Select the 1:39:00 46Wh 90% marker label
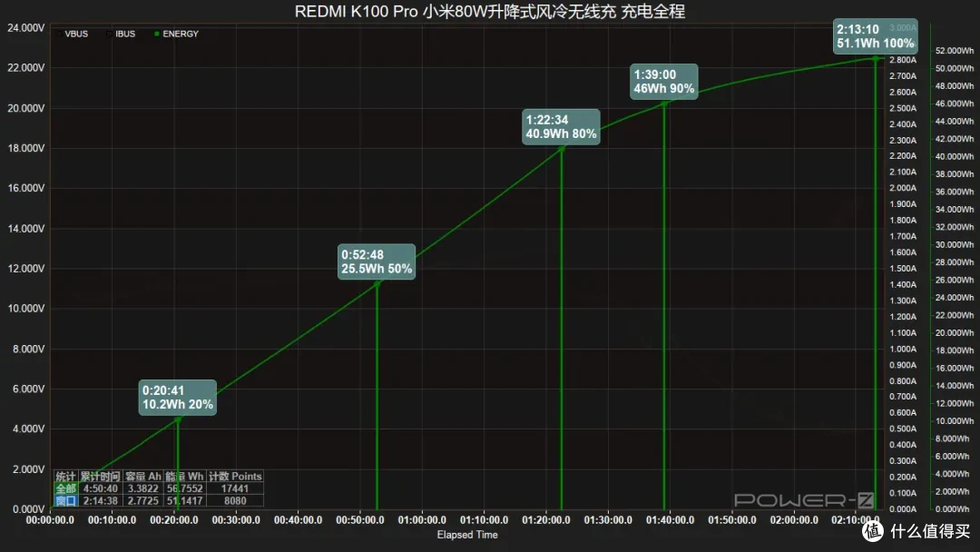Viewport: 980px width, 552px height. pyautogui.click(x=663, y=82)
